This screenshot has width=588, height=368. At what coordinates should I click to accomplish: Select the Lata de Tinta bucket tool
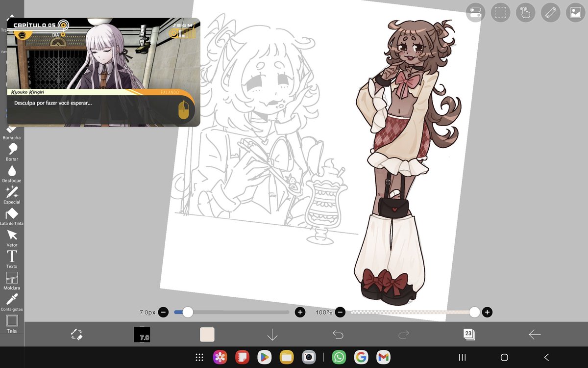(x=12, y=216)
